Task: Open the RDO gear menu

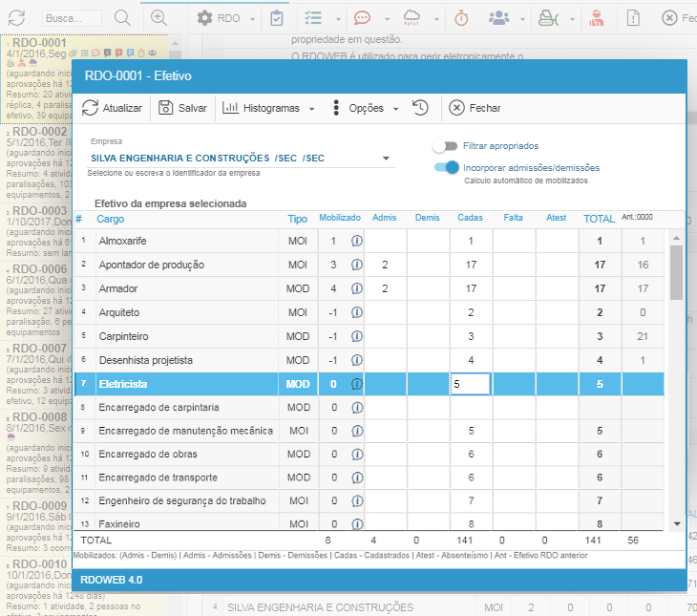Action: pos(219,18)
